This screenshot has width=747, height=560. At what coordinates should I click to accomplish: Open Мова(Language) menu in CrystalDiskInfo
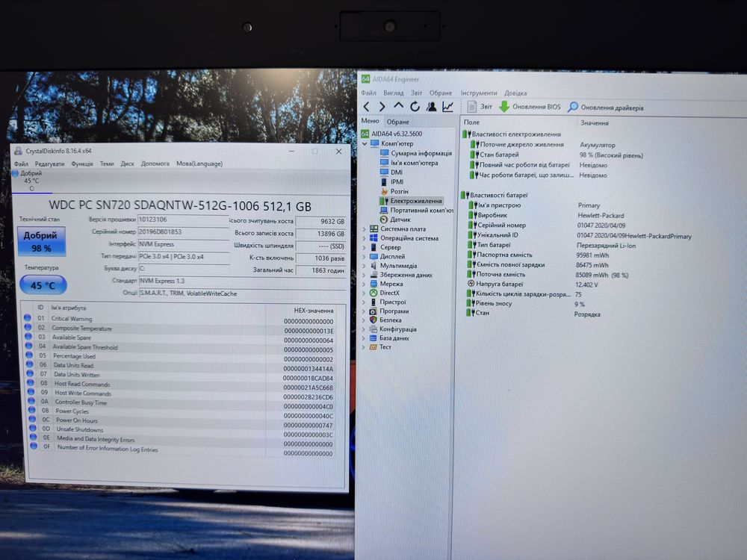coord(199,164)
